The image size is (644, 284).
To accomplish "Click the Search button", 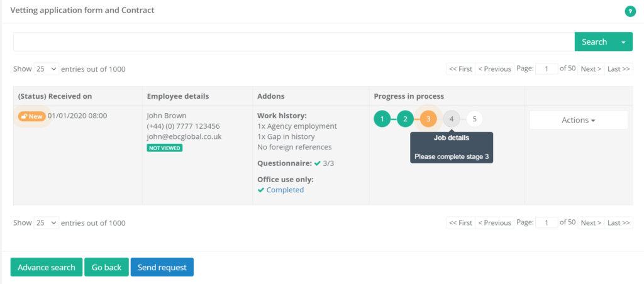I will [x=594, y=42].
